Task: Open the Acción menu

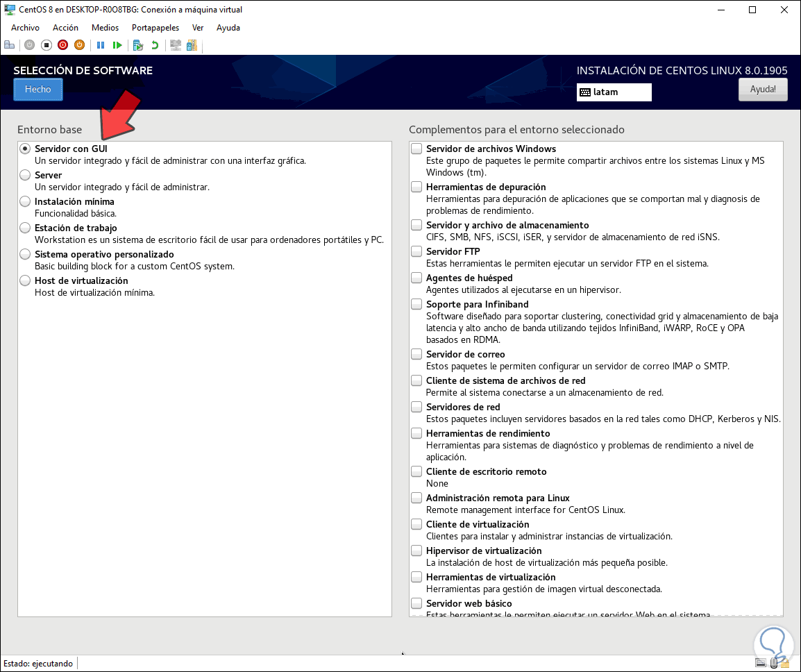Action: [x=65, y=28]
